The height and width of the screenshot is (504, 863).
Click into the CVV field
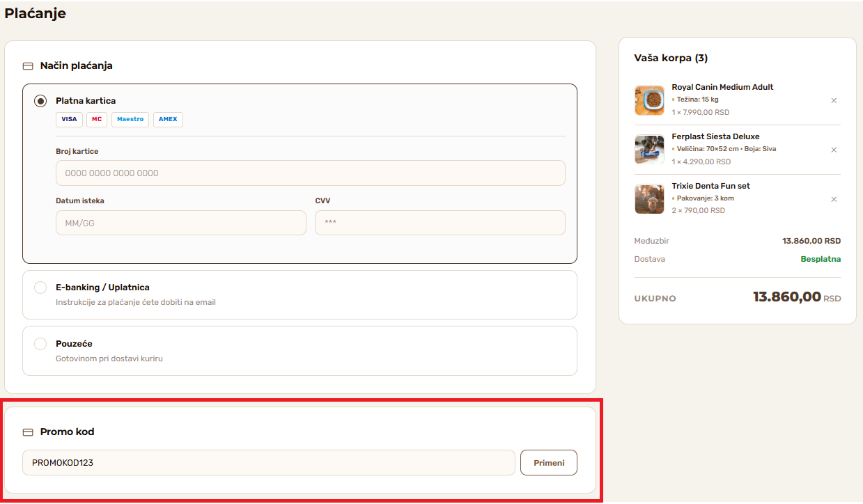point(440,223)
